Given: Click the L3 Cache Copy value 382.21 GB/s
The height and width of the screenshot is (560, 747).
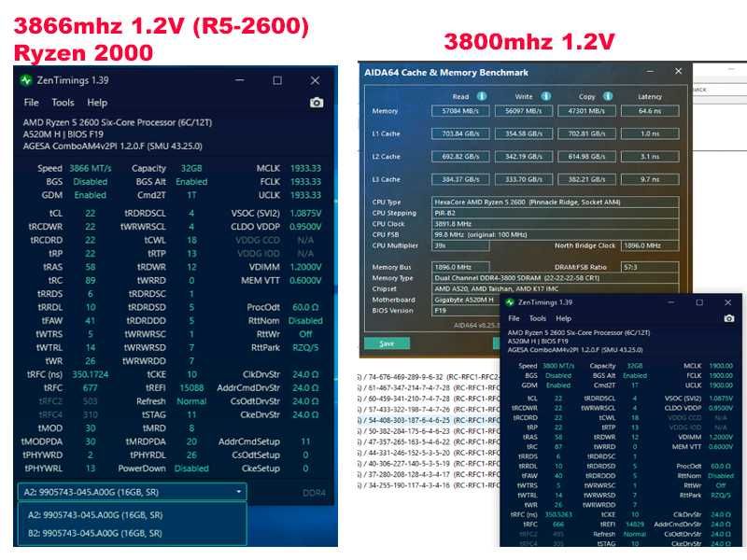Looking at the screenshot, I should tap(586, 179).
